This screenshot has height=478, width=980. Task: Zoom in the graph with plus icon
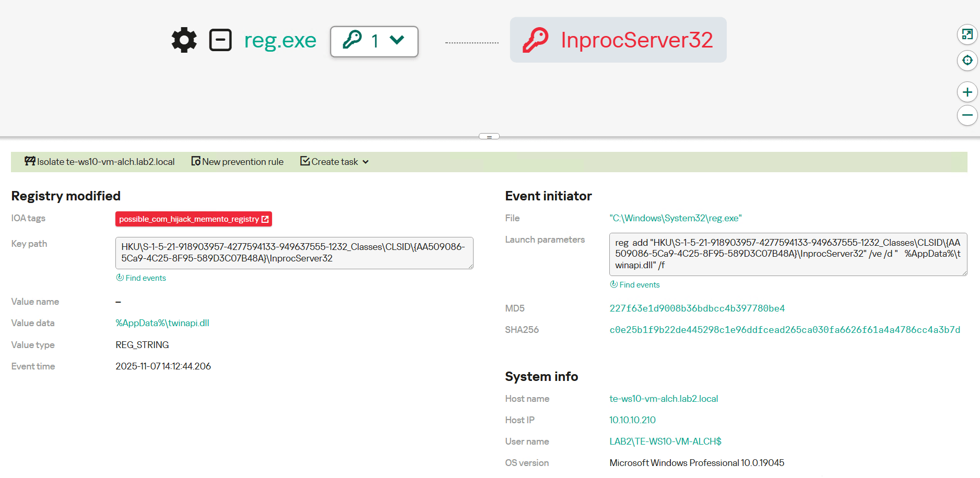click(967, 92)
